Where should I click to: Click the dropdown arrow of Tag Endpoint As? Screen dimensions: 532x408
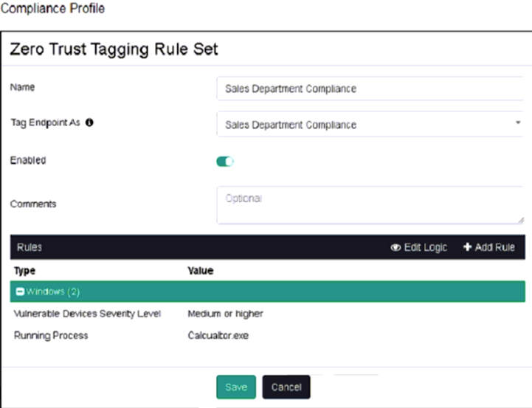tap(517, 122)
